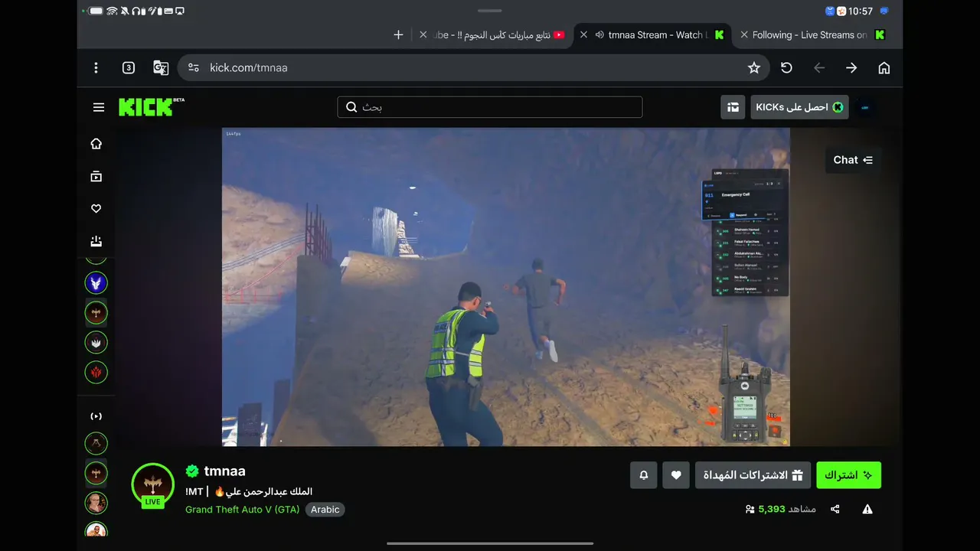The image size is (980, 551).
Task: Open the browser home page
Action: 884,68
